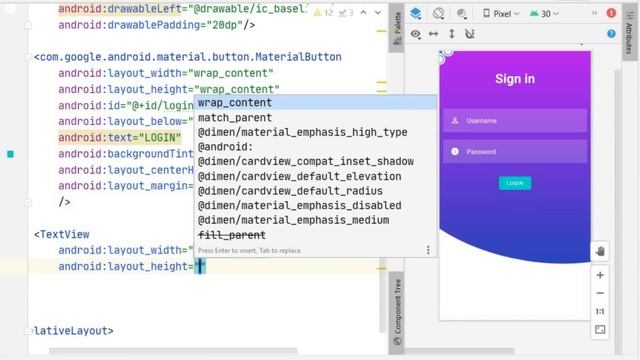The width and height of the screenshot is (640, 360).
Task: Choose the @android: suggestion
Action: 316,147
